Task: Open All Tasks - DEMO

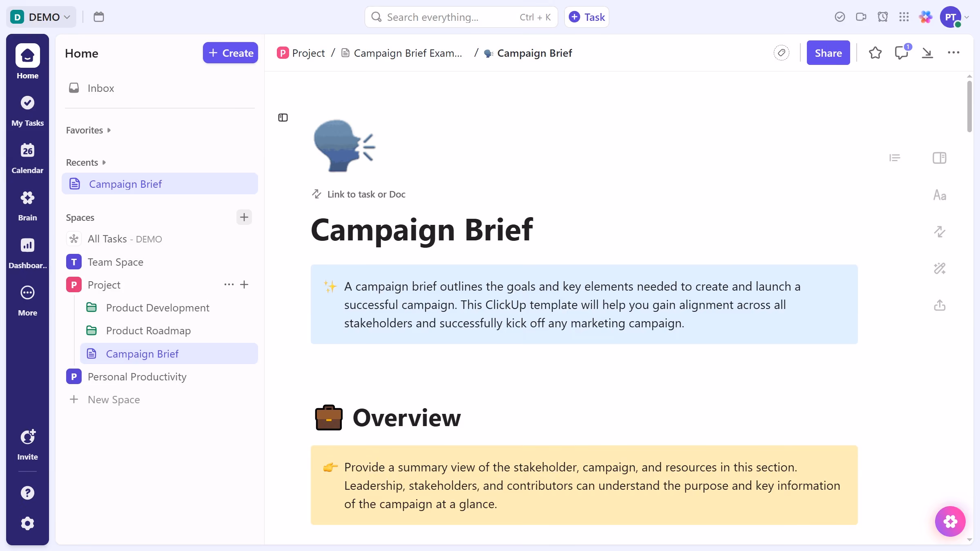Action: tap(160, 239)
